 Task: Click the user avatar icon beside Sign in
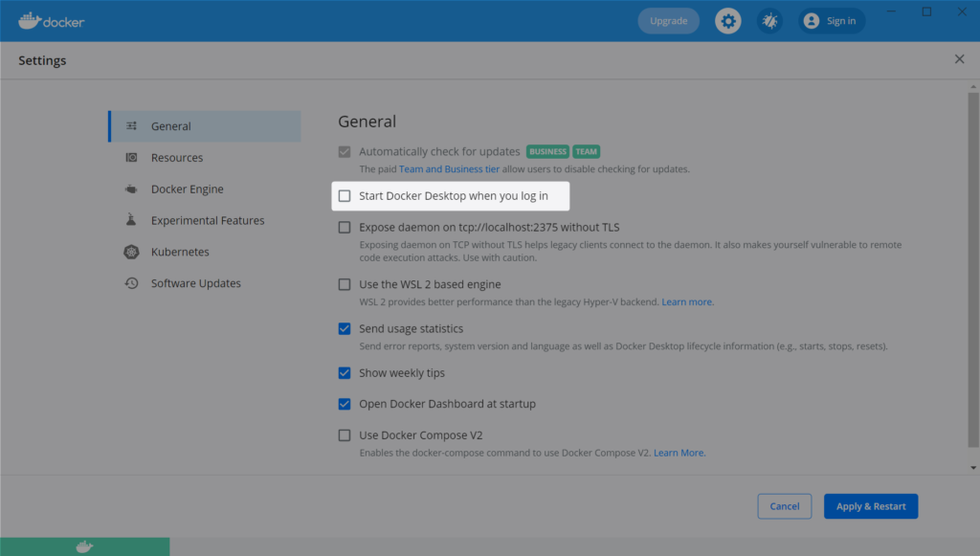[x=812, y=21]
